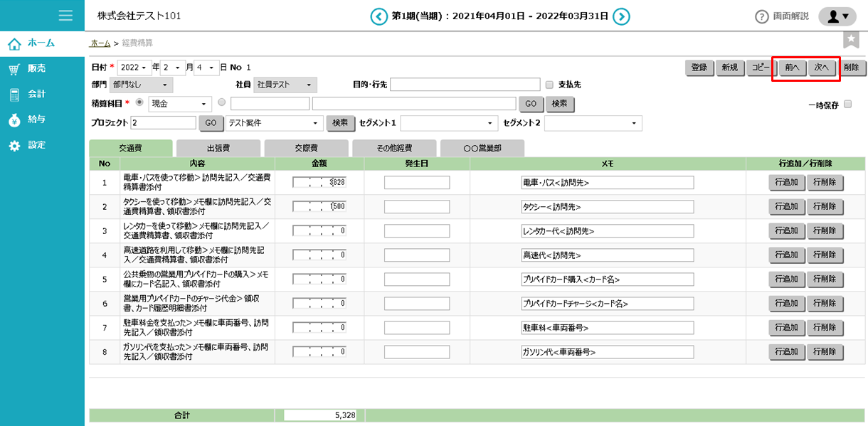Open the month dropdown
The image size is (868, 426).
click(x=173, y=68)
